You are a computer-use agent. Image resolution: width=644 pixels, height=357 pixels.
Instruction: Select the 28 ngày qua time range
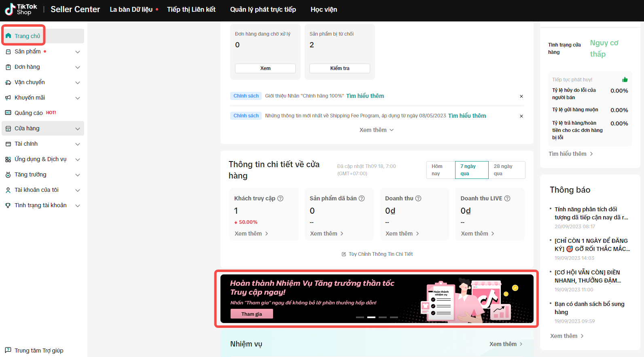[x=506, y=170]
